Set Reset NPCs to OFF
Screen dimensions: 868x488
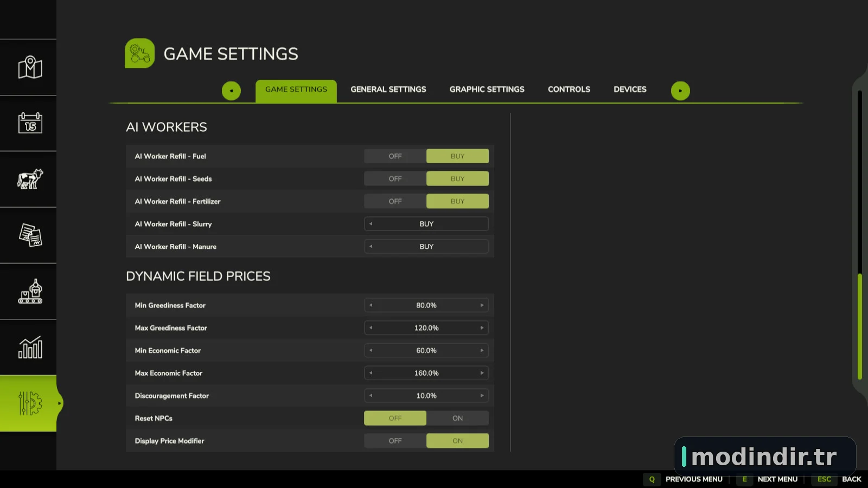pos(395,418)
